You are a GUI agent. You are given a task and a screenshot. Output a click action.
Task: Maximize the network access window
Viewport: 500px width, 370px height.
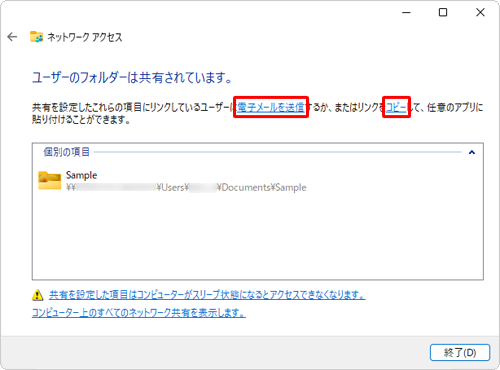click(x=443, y=13)
